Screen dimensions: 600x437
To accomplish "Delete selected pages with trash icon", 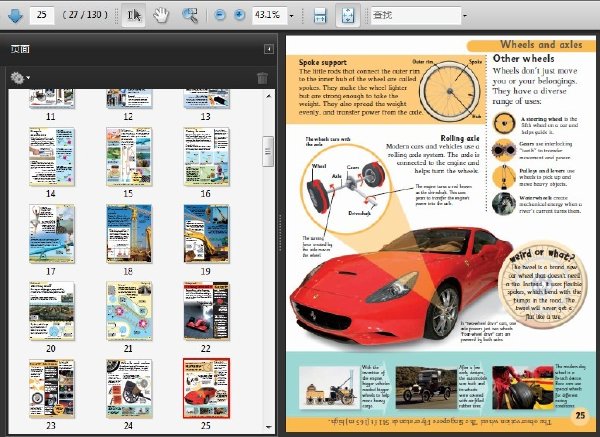I will (x=262, y=78).
